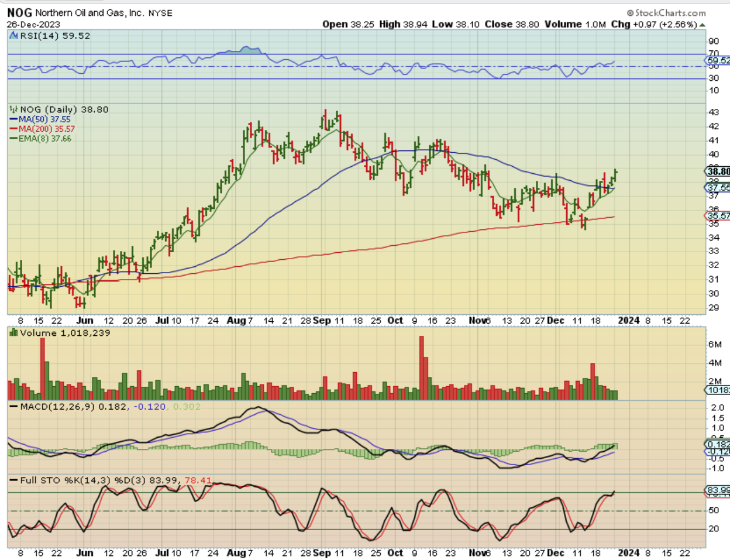The height and width of the screenshot is (560, 730).
Task: Click the 38.80 last price tag on axis
Action: (718, 171)
